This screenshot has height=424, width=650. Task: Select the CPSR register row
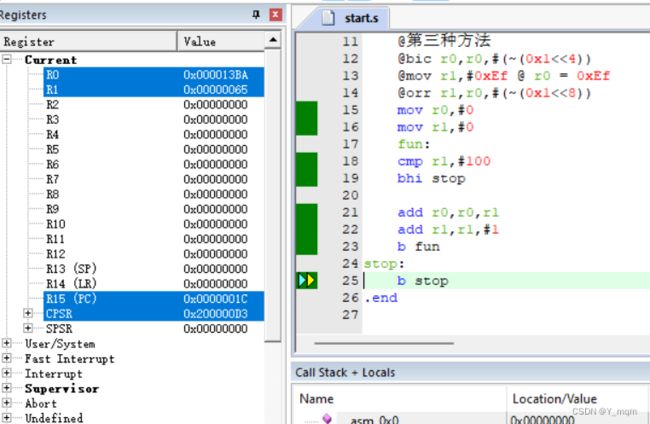[x=153, y=313]
